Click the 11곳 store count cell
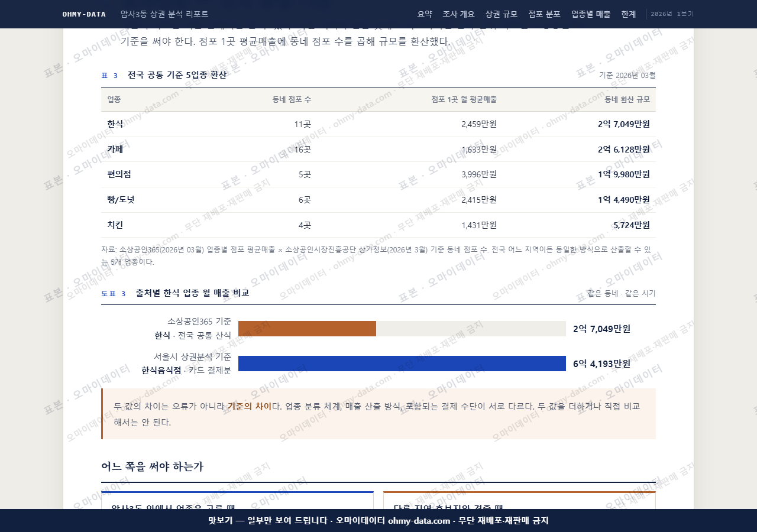The width and height of the screenshot is (757, 532). [302, 124]
